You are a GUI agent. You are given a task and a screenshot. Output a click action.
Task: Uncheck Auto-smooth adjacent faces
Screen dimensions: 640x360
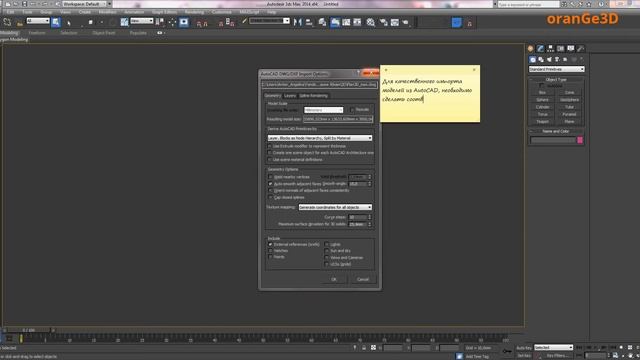(x=270, y=184)
